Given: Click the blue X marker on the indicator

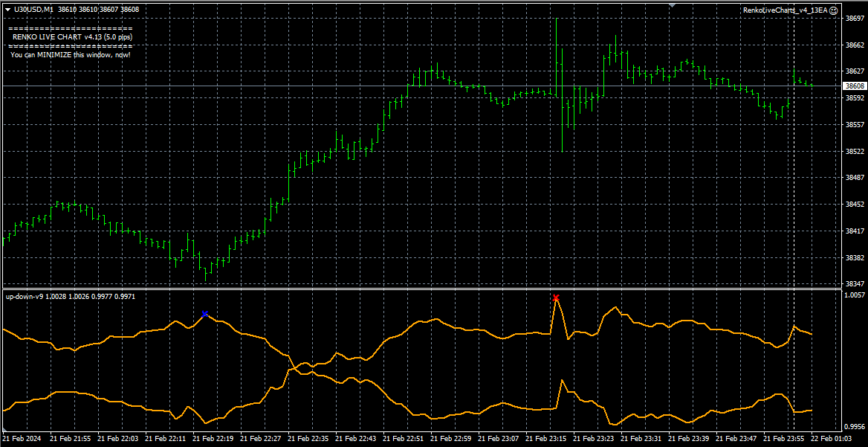Looking at the screenshot, I should tap(205, 314).
